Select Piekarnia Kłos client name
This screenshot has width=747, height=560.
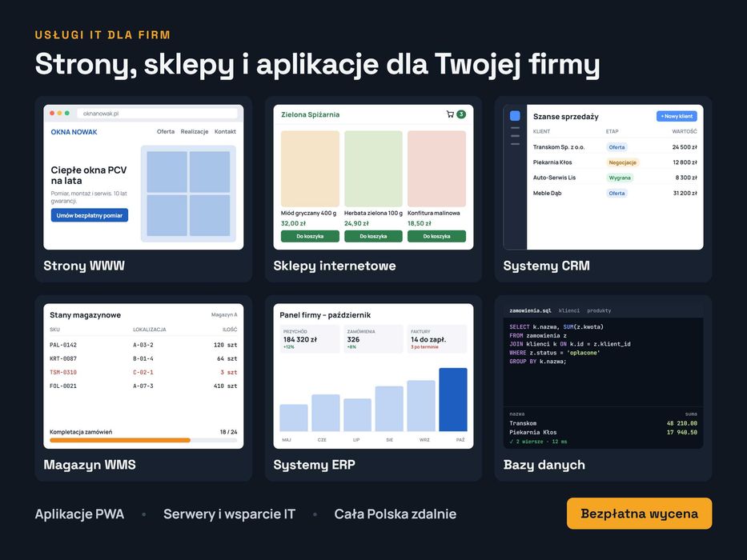tap(552, 162)
